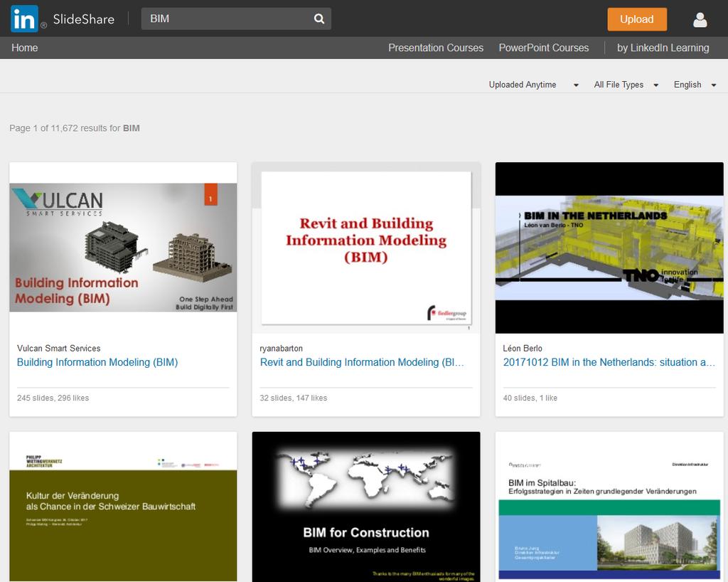This screenshot has width=728, height=582.
Task: Click the orange Upload button
Action: [637, 19]
